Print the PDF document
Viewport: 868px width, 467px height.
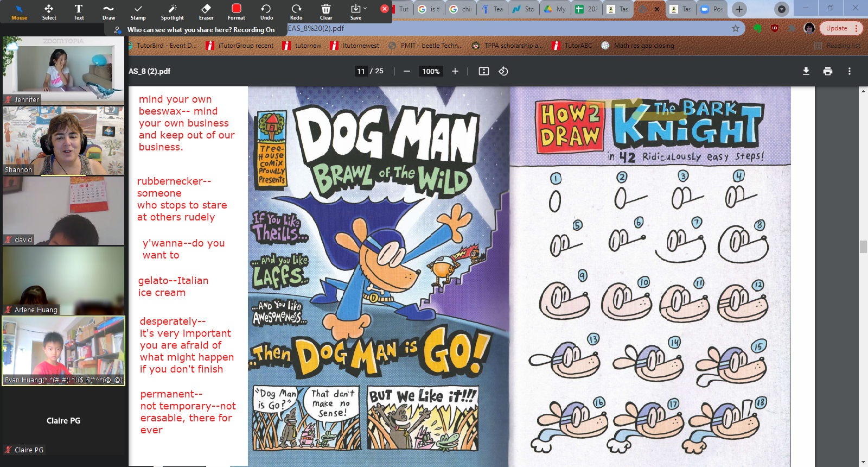828,71
